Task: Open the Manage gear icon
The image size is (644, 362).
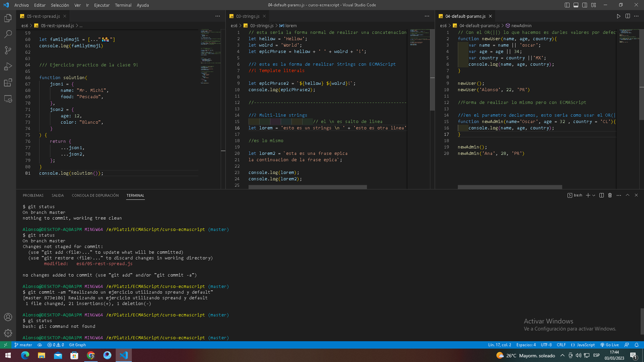Action: coord(8,333)
